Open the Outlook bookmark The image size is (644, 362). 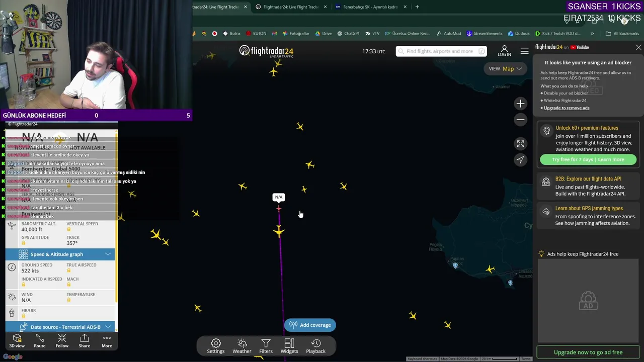[x=519, y=34]
